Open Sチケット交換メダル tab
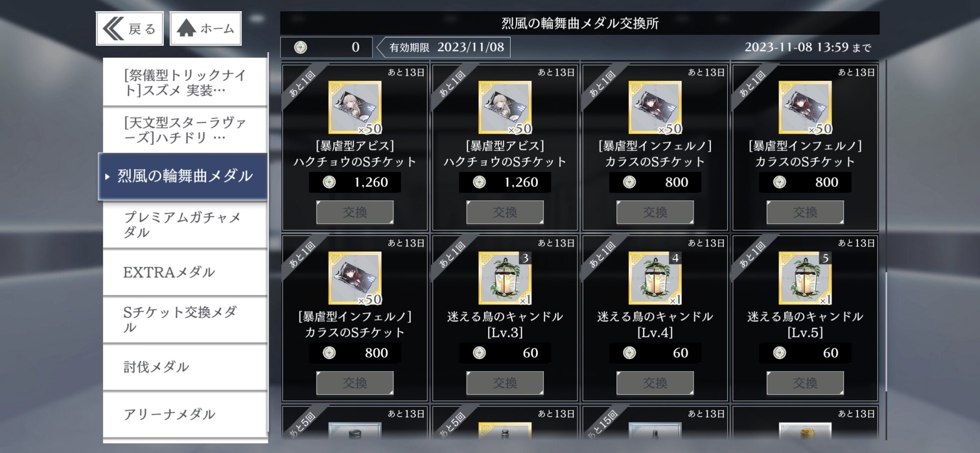This screenshot has height=453, width=980. tap(185, 320)
